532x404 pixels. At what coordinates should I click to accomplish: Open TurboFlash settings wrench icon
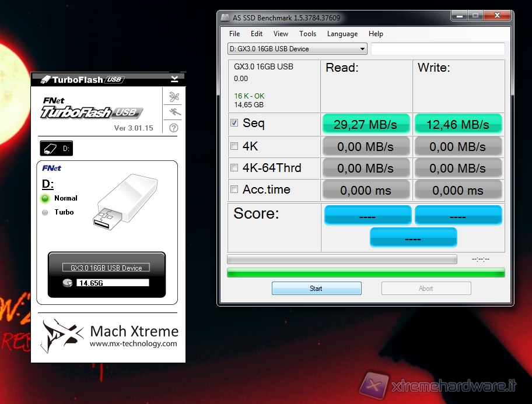(174, 97)
